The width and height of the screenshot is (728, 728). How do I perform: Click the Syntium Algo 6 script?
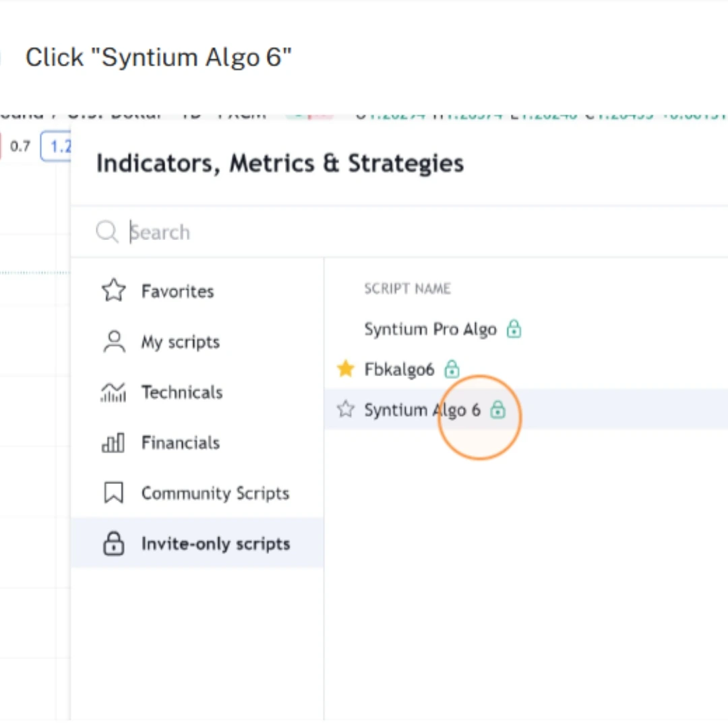click(x=422, y=410)
